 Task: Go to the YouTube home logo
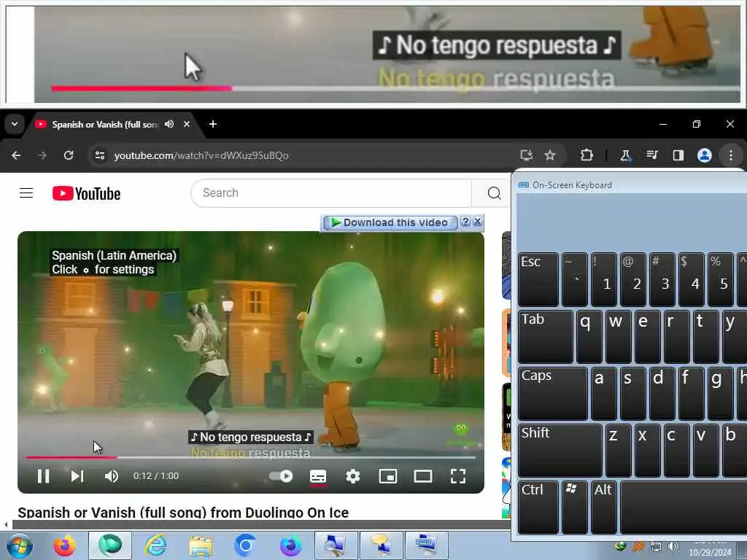pos(86,194)
